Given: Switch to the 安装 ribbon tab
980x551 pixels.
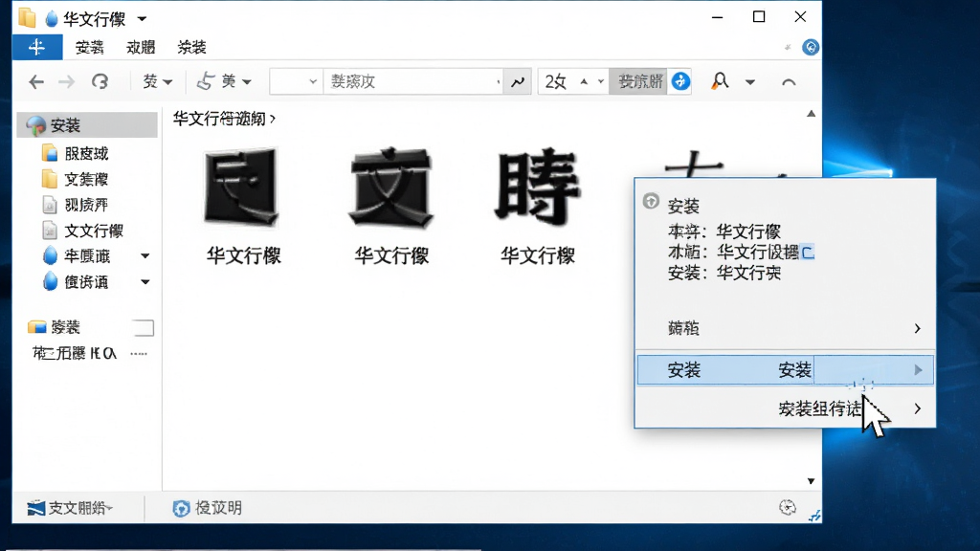Looking at the screenshot, I should point(89,48).
